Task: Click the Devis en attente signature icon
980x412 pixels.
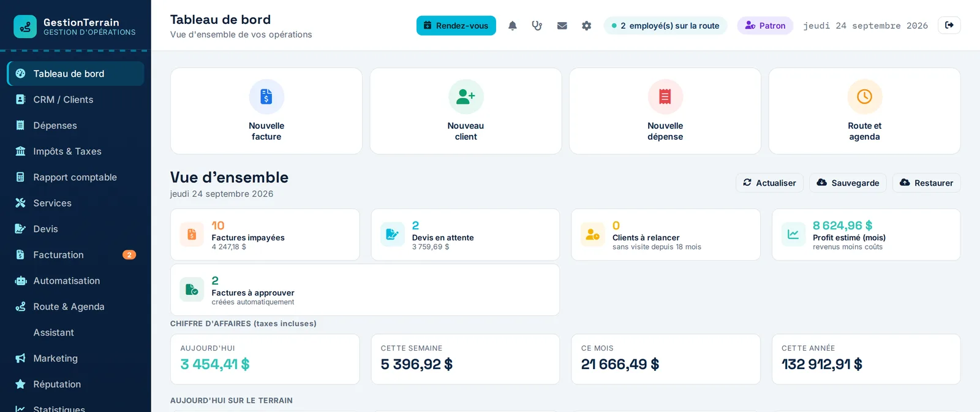Action: 392,234
